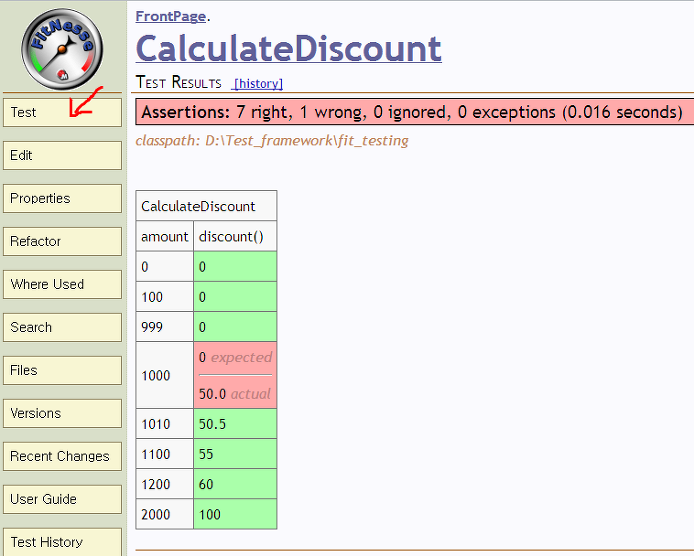This screenshot has width=694, height=556.
Task: Select the amount cell '1000'
Action: pos(165,375)
